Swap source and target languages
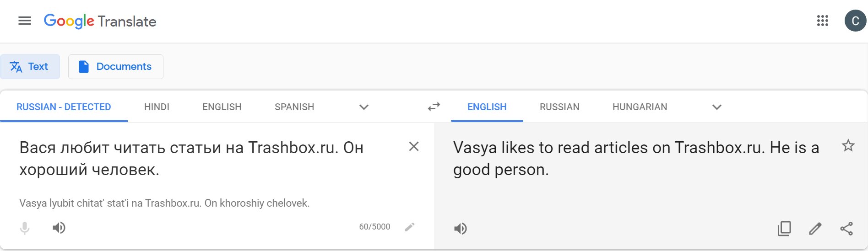The height and width of the screenshot is (251, 868). coord(434,107)
